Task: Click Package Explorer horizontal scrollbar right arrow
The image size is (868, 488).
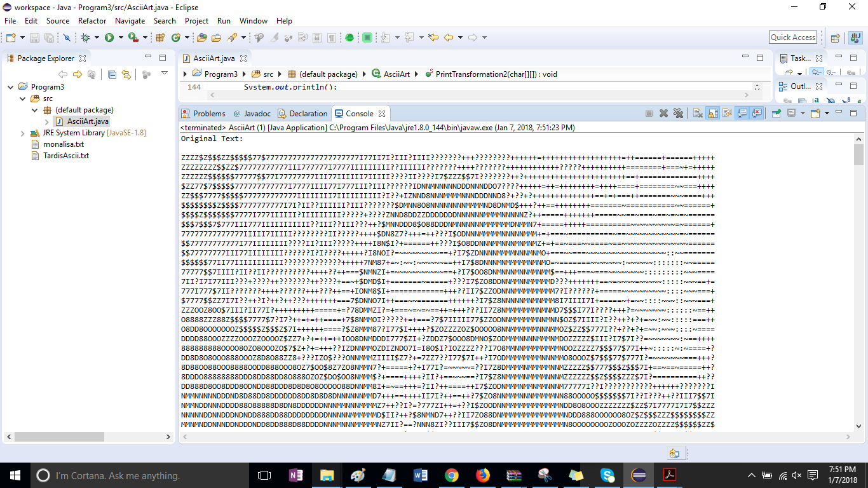Action: [168, 437]
